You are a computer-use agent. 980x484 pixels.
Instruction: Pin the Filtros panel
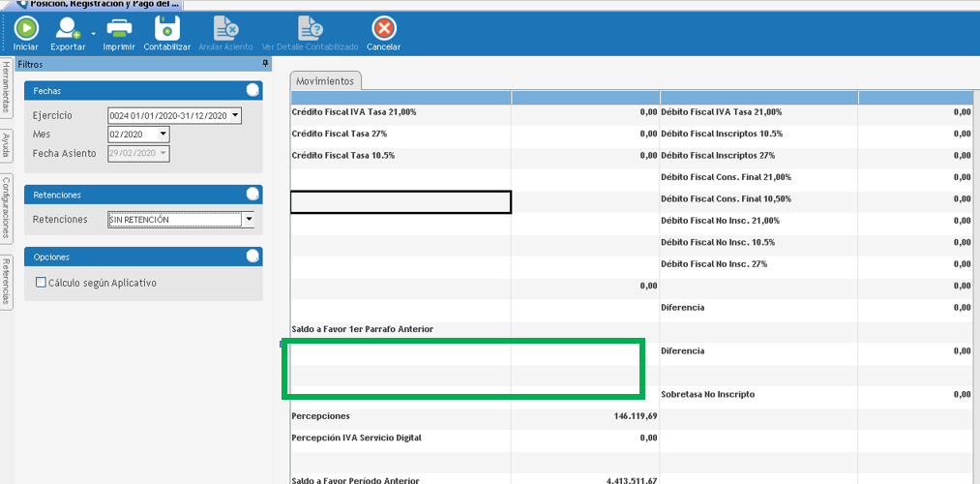point(265,64)
